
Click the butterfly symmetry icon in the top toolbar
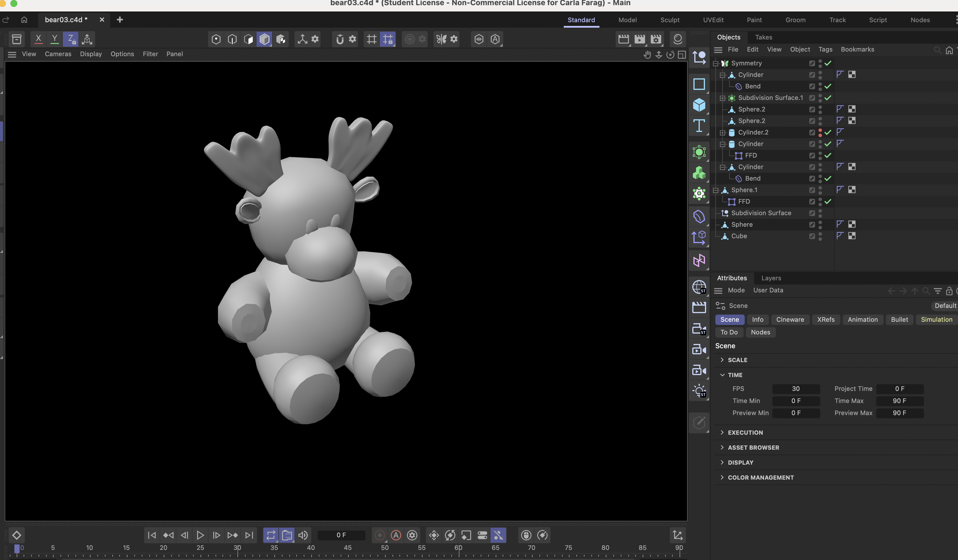coord(441,39)
